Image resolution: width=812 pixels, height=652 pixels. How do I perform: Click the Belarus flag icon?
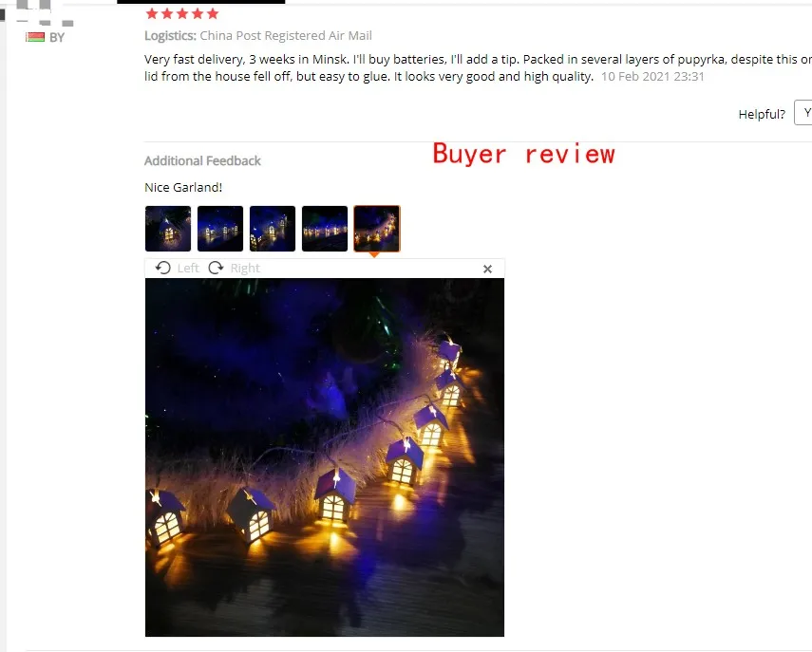pyautogui.click(x=35, y=37)
